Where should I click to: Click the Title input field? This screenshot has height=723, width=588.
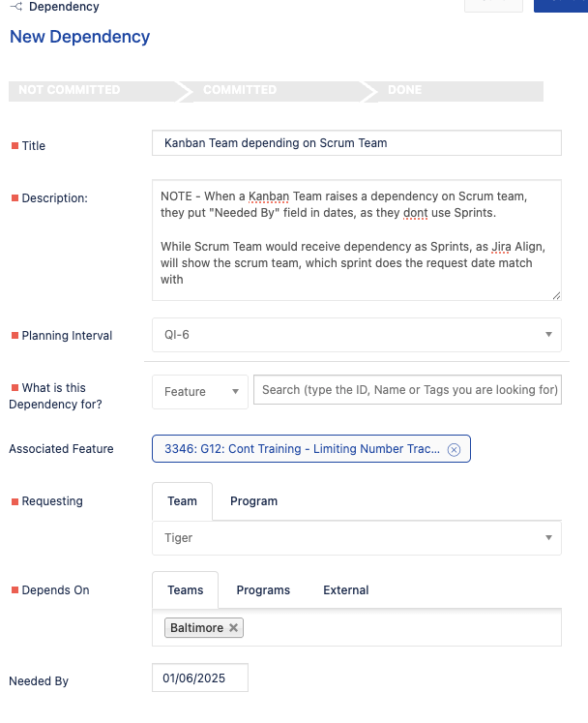[357, 143]
